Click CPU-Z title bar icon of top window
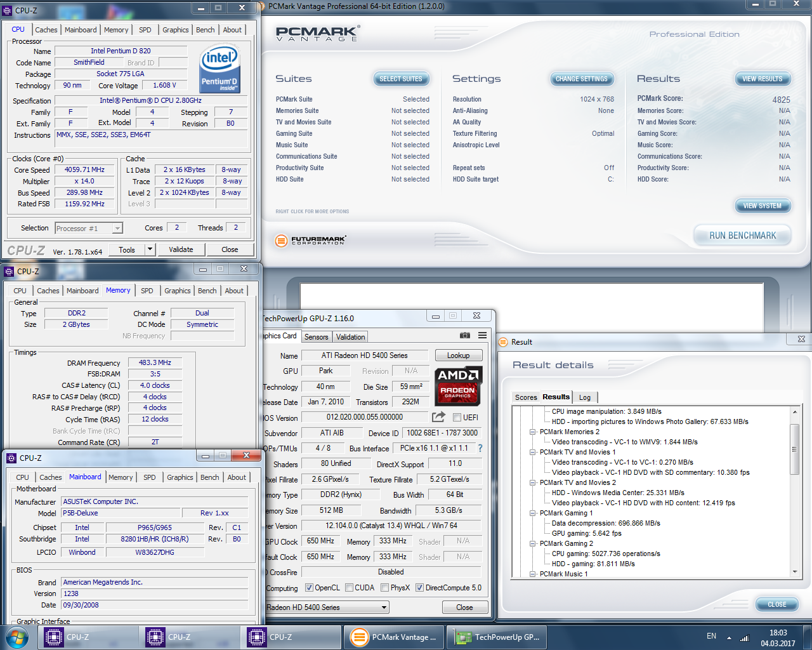Image resolution: width=812 pixels, height=650 pixels. coord(8,10)
